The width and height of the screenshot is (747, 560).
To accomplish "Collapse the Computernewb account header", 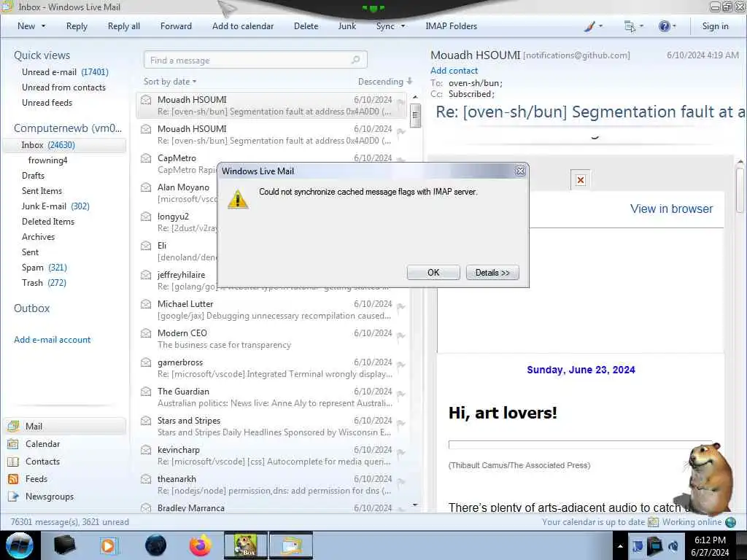I will coord(68,128).
